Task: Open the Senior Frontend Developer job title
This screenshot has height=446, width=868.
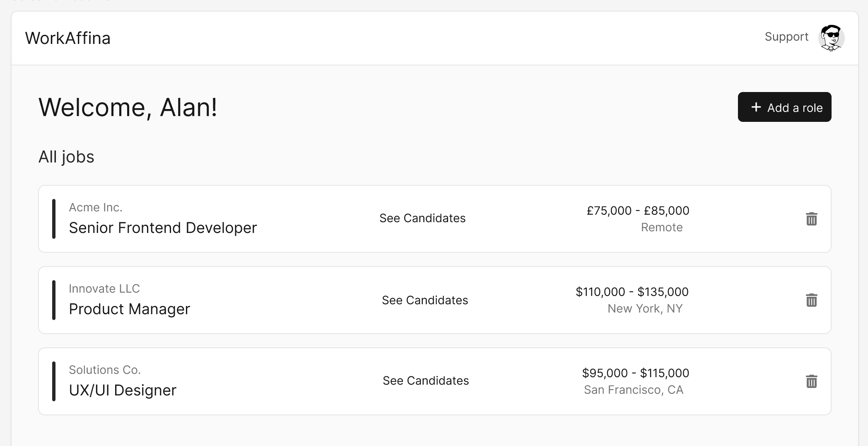Action: pos(163,228)
